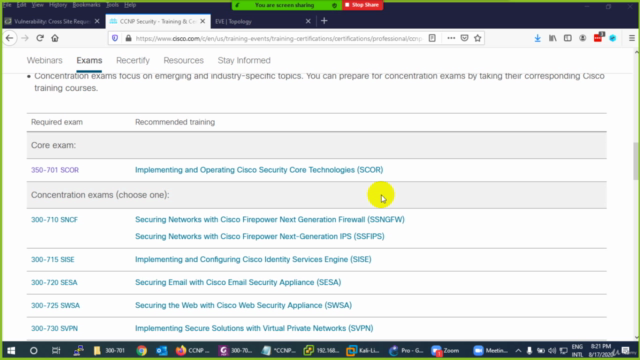Image resolution: width=640 pixels, height=360 pixels.
Task: Click the browser forward arrow
Action: (25, 38)
